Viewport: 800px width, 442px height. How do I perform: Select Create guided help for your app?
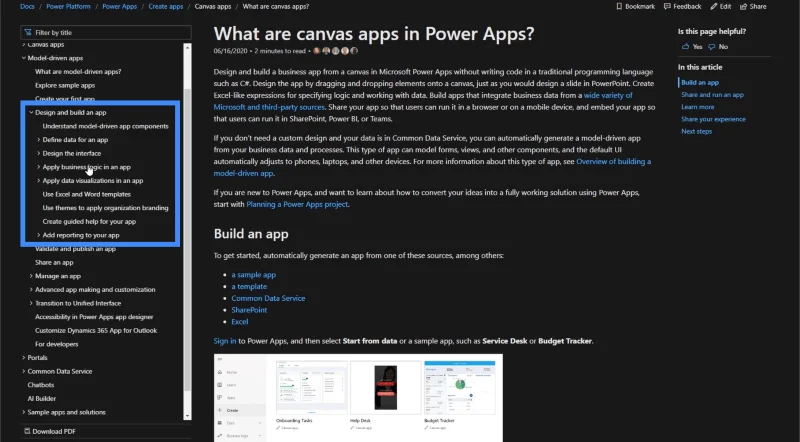(89, 222)
